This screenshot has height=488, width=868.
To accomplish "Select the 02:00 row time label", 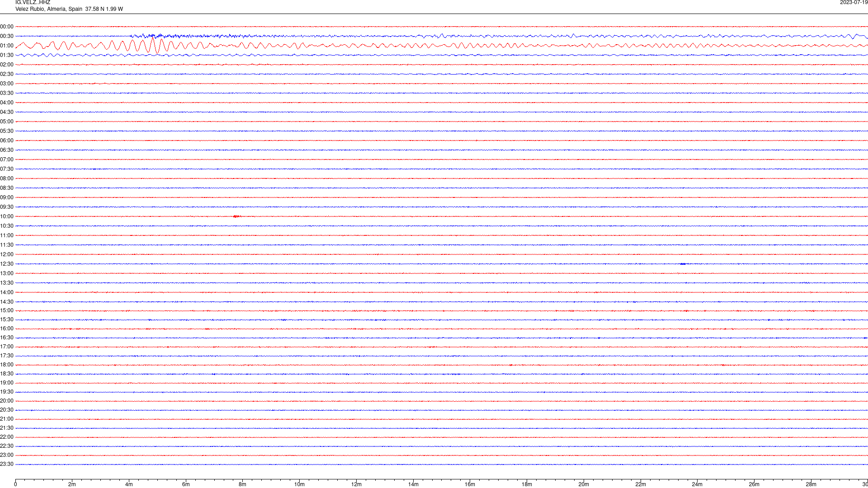I will [x=7, y=65].
